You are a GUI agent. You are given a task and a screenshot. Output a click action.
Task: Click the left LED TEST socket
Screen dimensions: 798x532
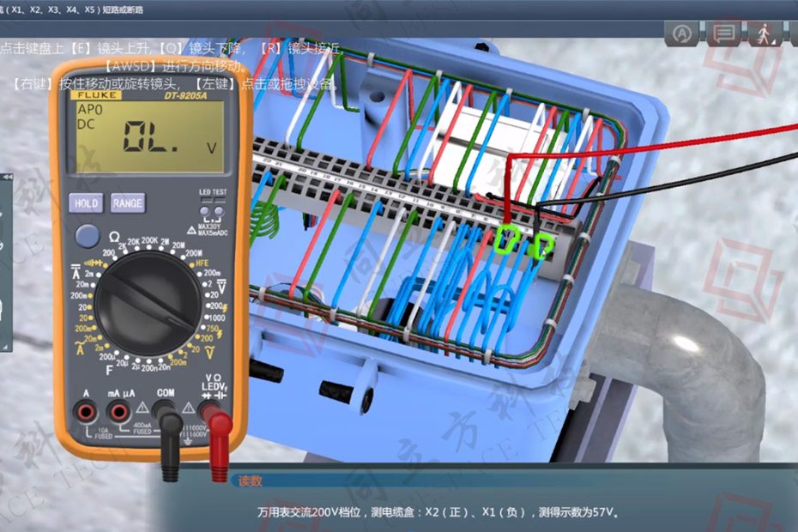click(x=204, y=211)
